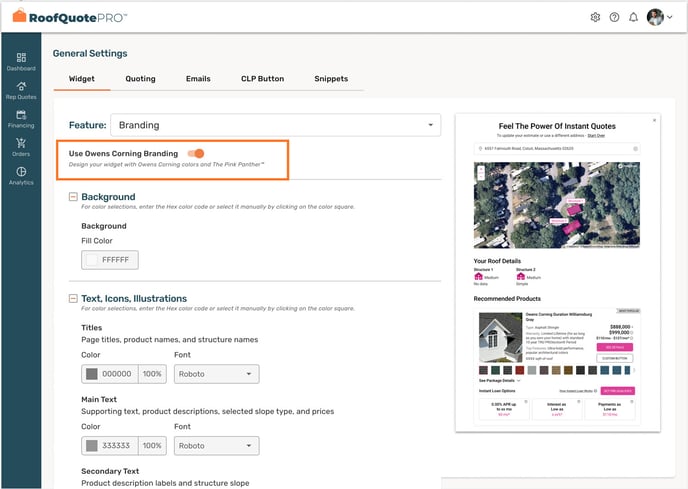Click the General Settings heading
This screenshot has height=489, width=688.
coord(90,54)
